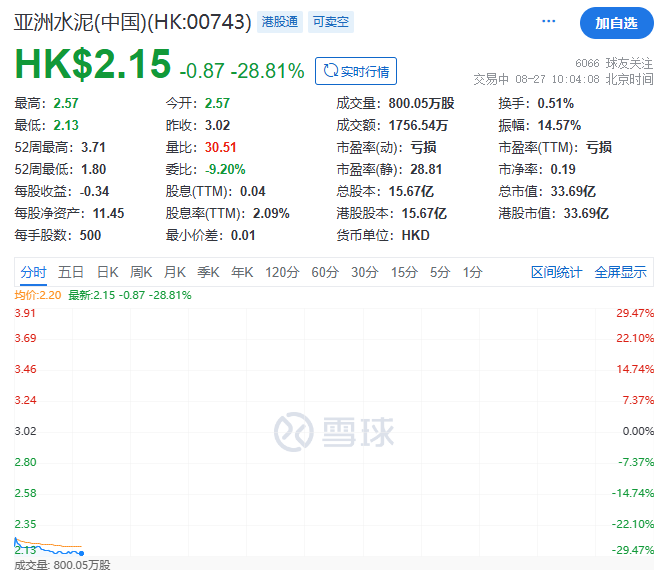Open 区间统计 range statistics

[x=557, y=272]
